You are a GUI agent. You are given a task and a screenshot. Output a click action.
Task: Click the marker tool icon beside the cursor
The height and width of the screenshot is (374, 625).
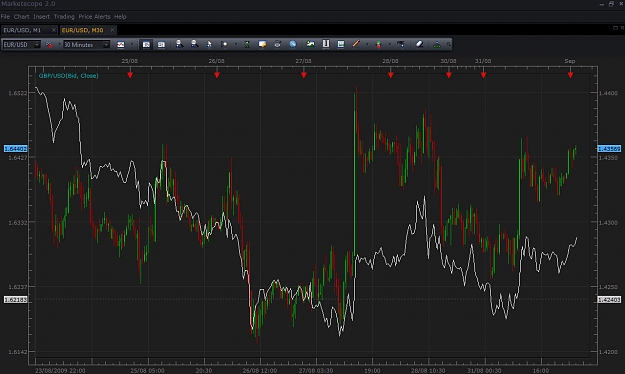(x=224, y=45)
